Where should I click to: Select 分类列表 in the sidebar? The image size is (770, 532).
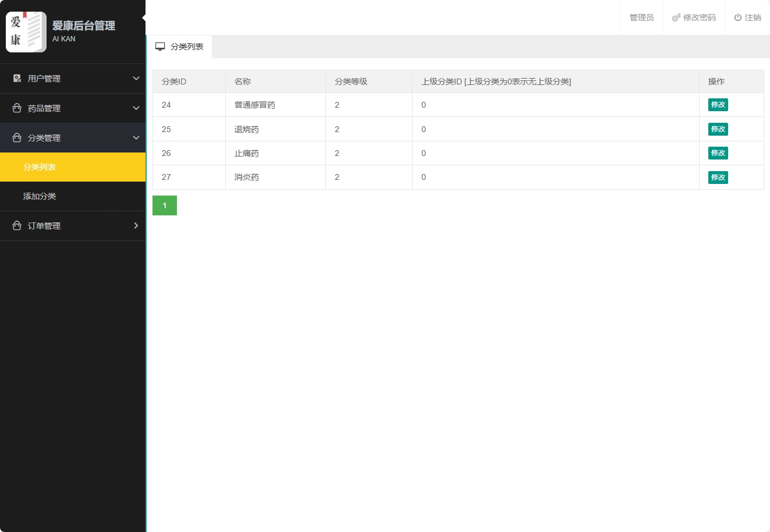(x=40, y=167)
